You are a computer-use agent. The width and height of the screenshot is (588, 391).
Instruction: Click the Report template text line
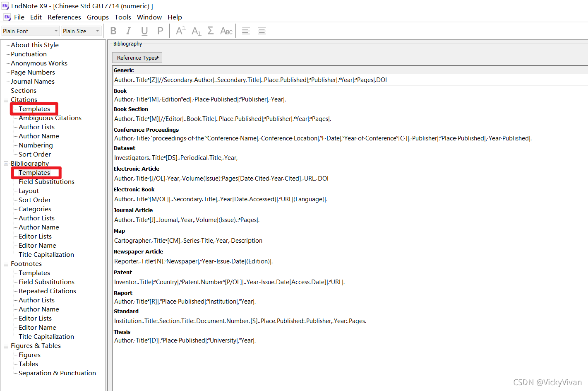pyautogui.click(x=185, y=302)
